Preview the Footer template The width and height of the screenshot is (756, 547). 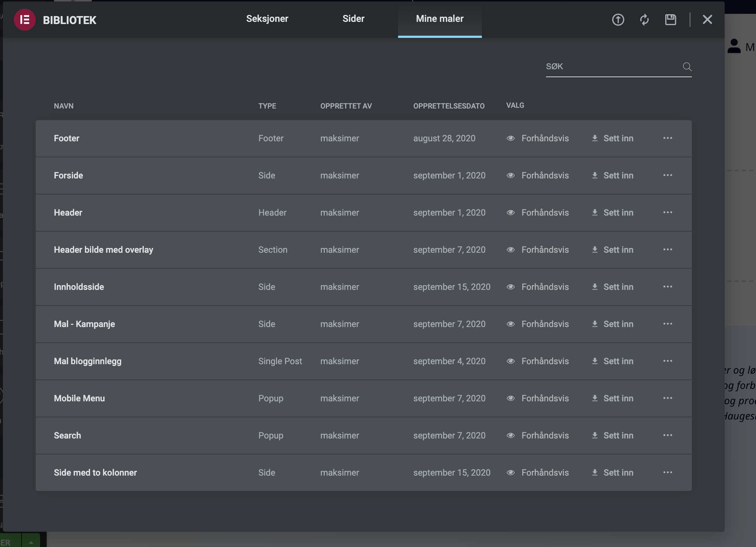coord(538,138)
